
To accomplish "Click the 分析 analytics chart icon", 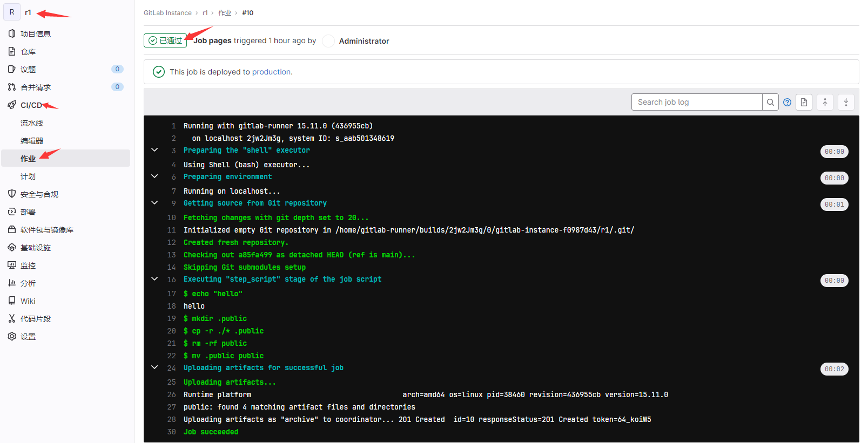I will [12, 283].
